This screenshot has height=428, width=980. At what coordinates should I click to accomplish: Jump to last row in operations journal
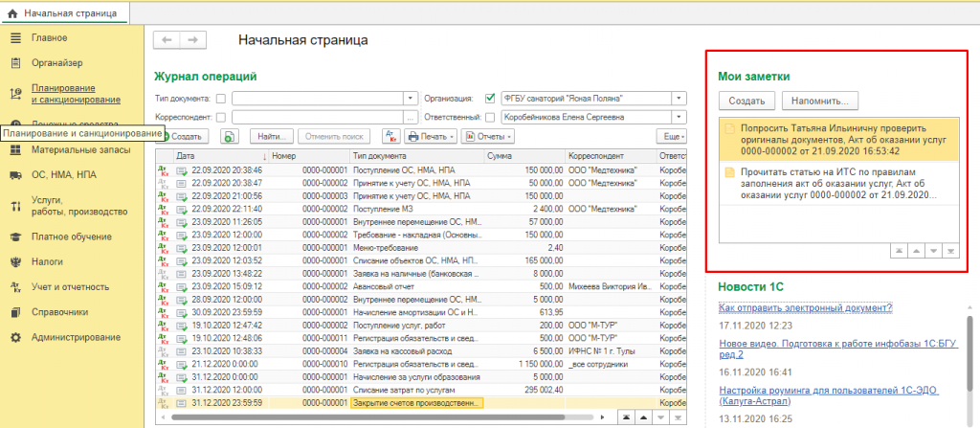[x=679, y=417]
